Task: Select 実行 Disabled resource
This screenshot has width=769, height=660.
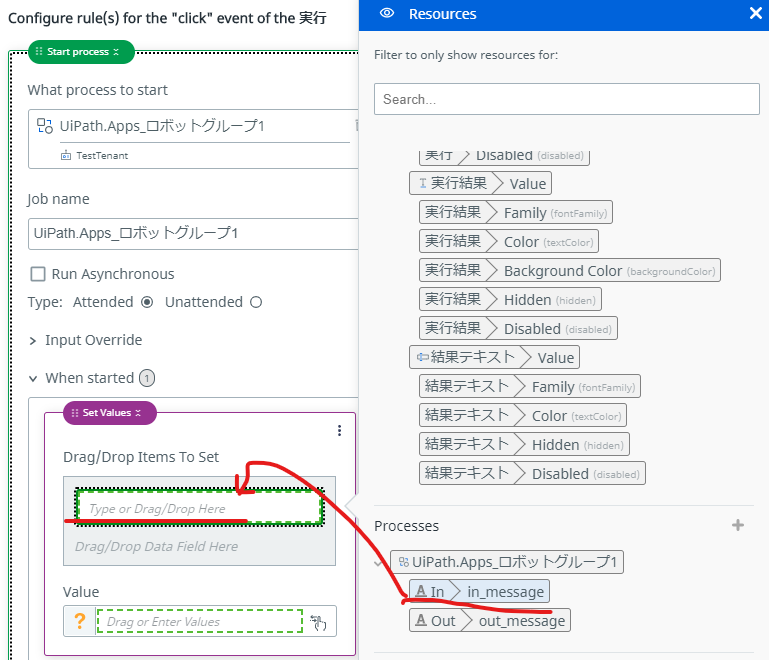Action: (504, 157)
